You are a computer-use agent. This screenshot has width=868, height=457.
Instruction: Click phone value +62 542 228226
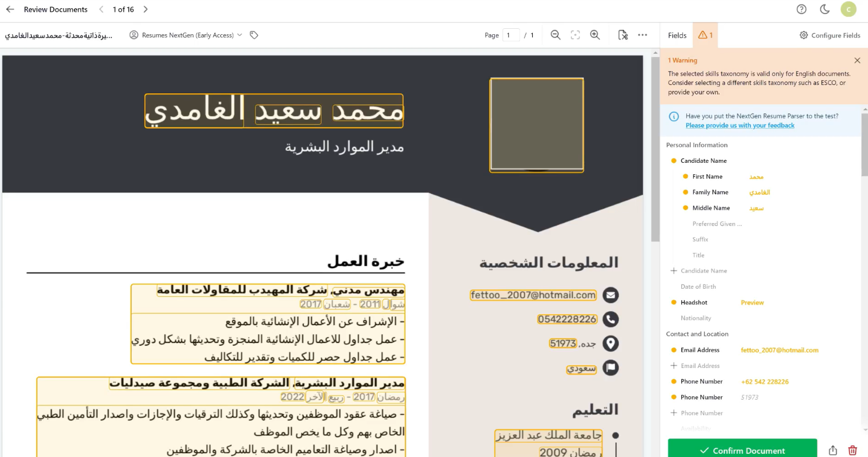point(765,382)
